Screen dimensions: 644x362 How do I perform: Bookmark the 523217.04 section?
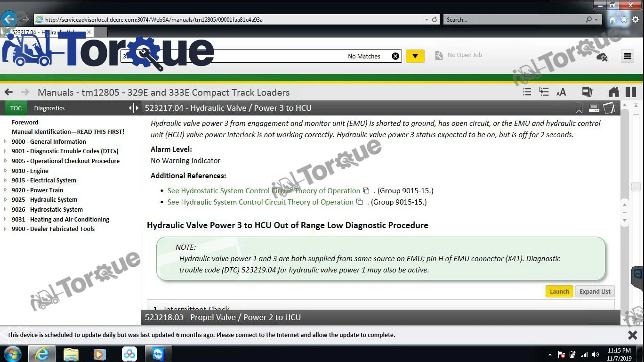point(579,108)
